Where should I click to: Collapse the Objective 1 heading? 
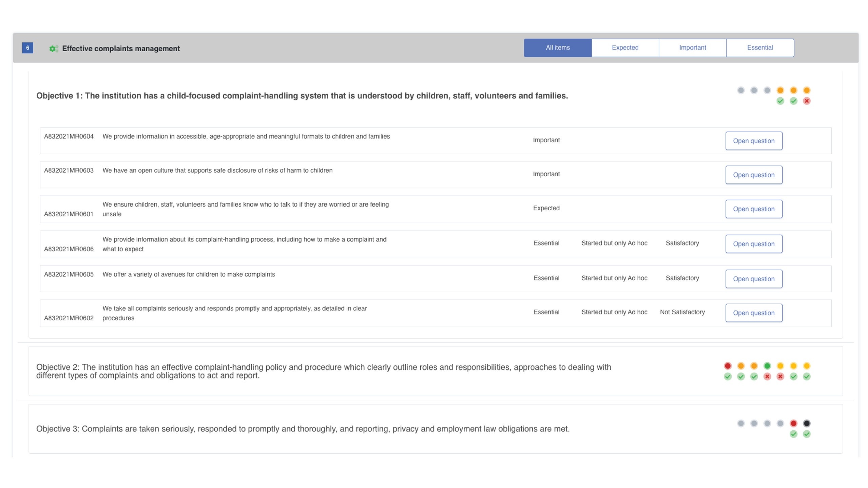(302, 96)
